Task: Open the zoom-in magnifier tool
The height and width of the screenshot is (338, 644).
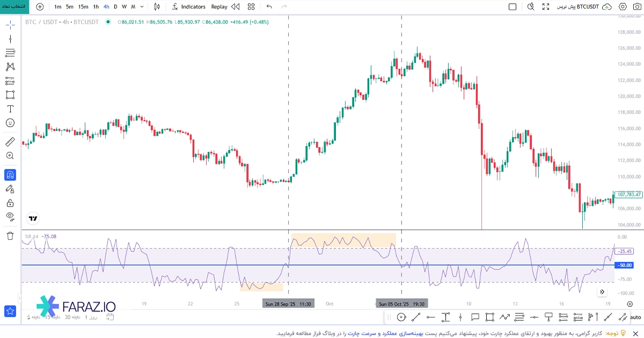Action: click(10, 156)
